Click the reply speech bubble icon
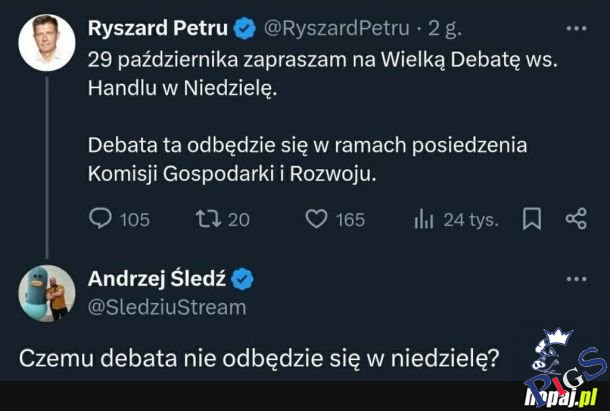Screen dimensions: 610x411 click(x=103, y=219)
